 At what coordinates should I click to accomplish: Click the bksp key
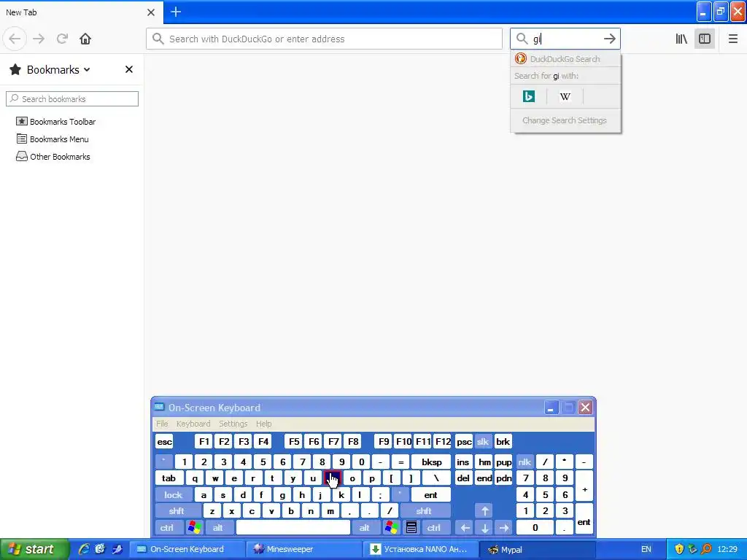tap(431, 462)
